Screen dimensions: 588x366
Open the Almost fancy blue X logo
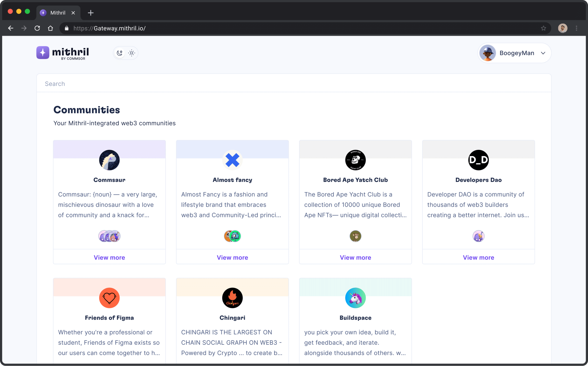[232, 160]
